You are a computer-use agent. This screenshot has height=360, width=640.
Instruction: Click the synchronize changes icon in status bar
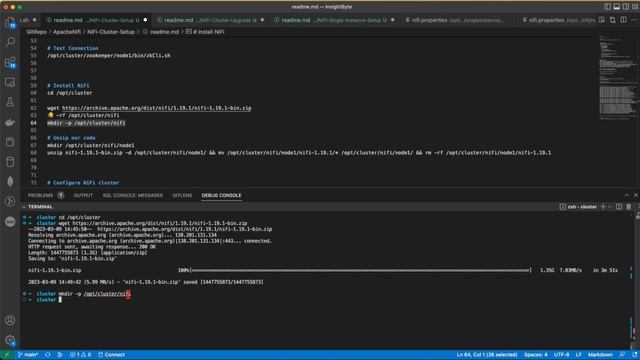[x=48, y=355]
